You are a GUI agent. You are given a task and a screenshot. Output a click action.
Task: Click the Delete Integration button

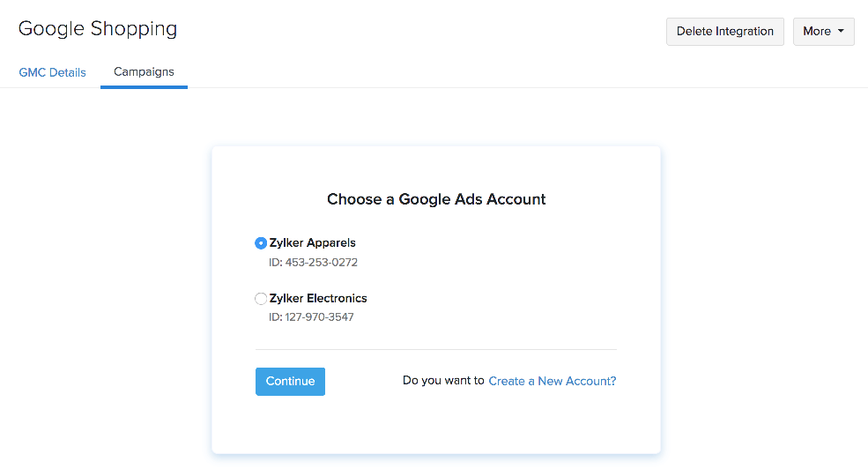(x=724, y=31)
